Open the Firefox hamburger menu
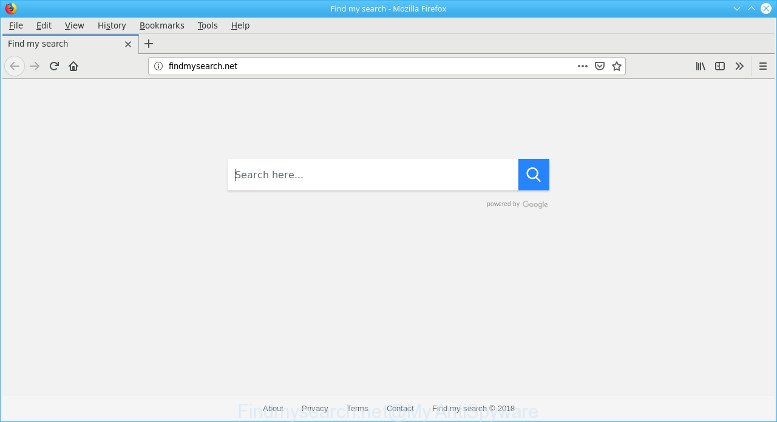The width and height of the screenshot is (777, 422). pyautogui.click(x=763, y=66)
